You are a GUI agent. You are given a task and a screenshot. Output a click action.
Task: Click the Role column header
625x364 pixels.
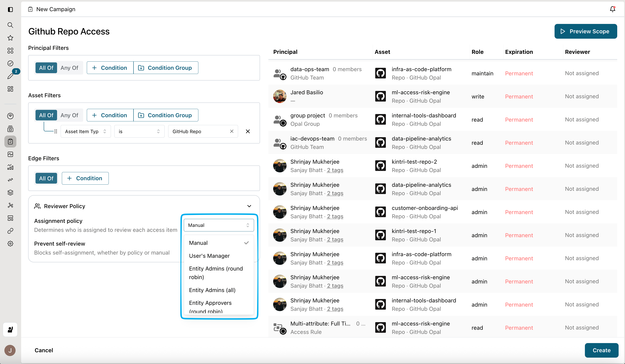pyautogui.click(x=477, y=52)
